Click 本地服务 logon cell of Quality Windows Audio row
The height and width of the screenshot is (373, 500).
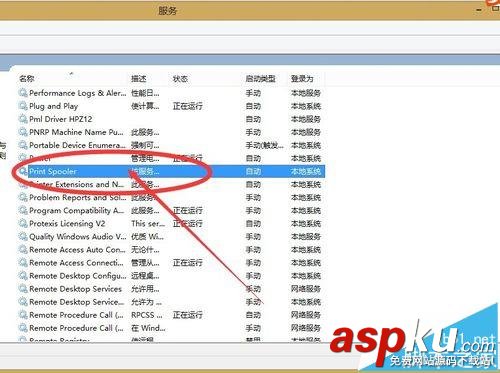click(306, 236)
